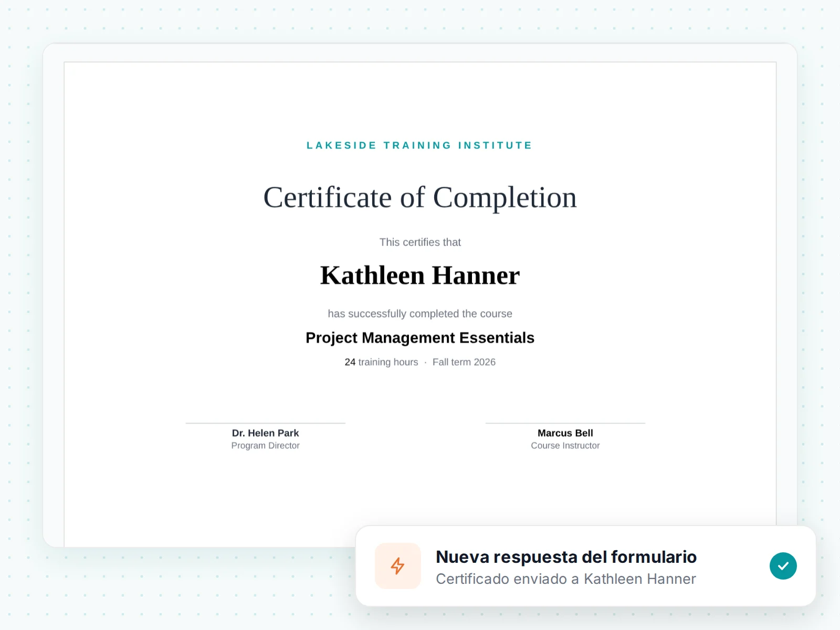Click signer name 'Marcus Bell'
The height and width of the screenshot is (630, 840).
565,433
